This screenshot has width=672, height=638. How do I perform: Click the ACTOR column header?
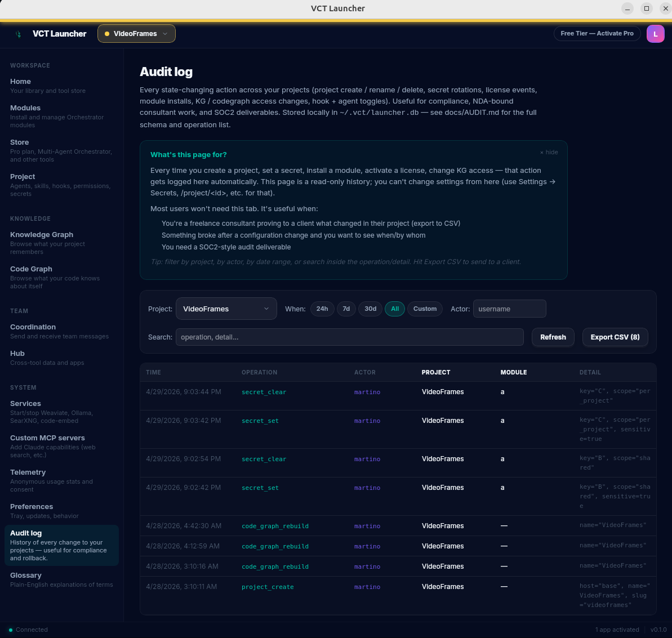[x=364, y=372]
